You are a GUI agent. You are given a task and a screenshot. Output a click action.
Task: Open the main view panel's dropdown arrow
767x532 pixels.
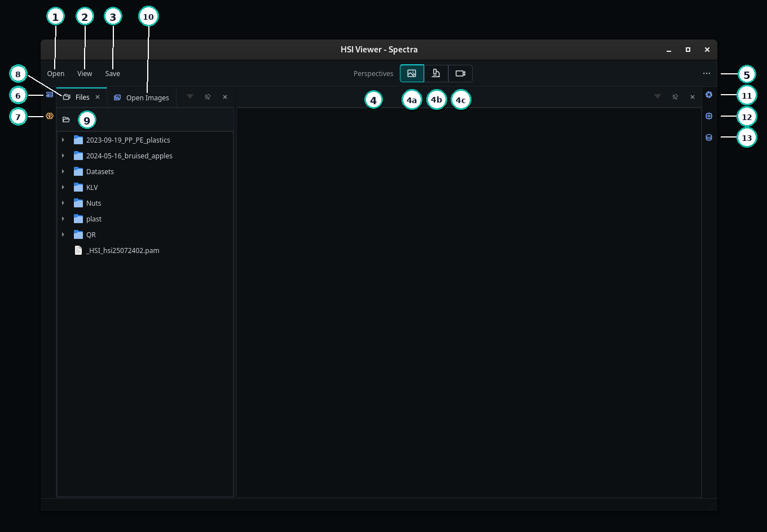[x=658, y=97]
